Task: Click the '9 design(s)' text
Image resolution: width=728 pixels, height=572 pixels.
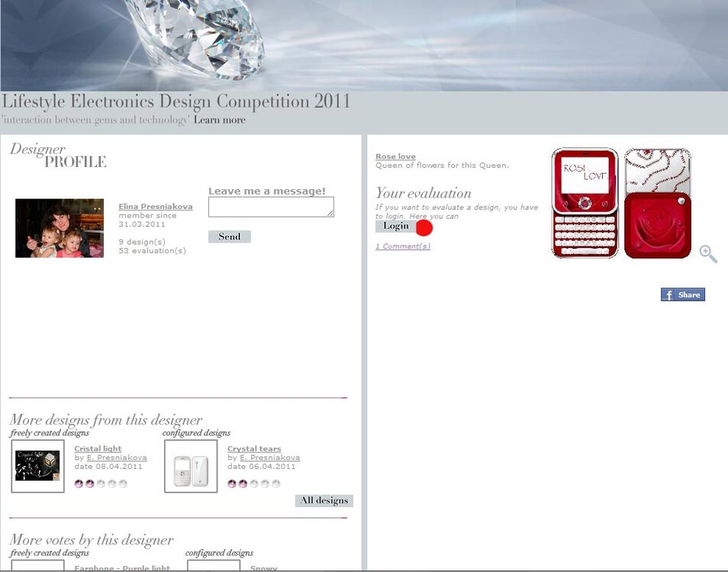Action: click(142, 242)
